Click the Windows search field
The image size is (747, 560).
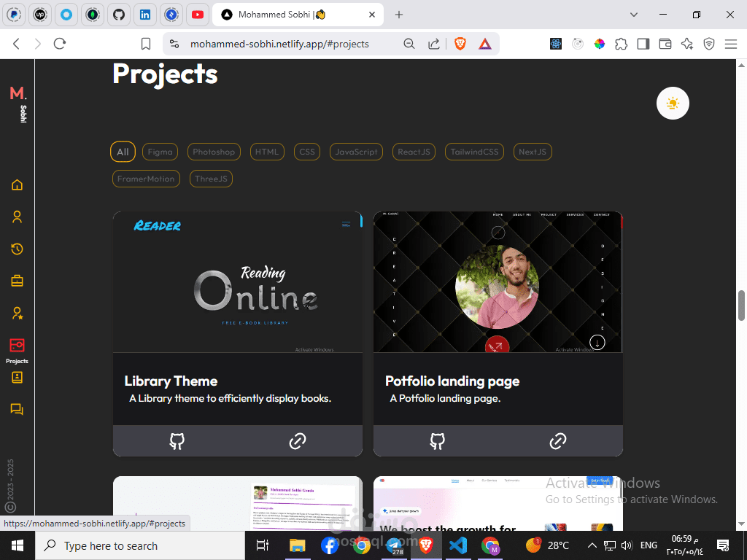pyautogui.click(x=139, y=545)
